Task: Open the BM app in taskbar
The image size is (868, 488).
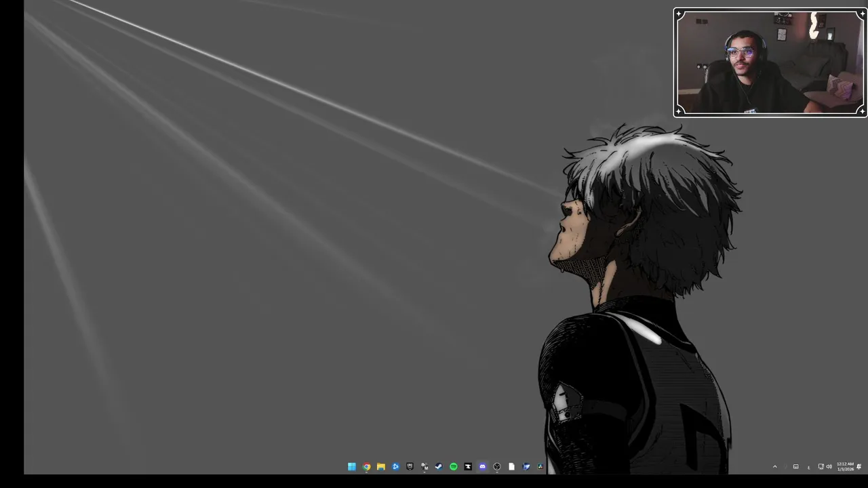Action: (425, 466)
